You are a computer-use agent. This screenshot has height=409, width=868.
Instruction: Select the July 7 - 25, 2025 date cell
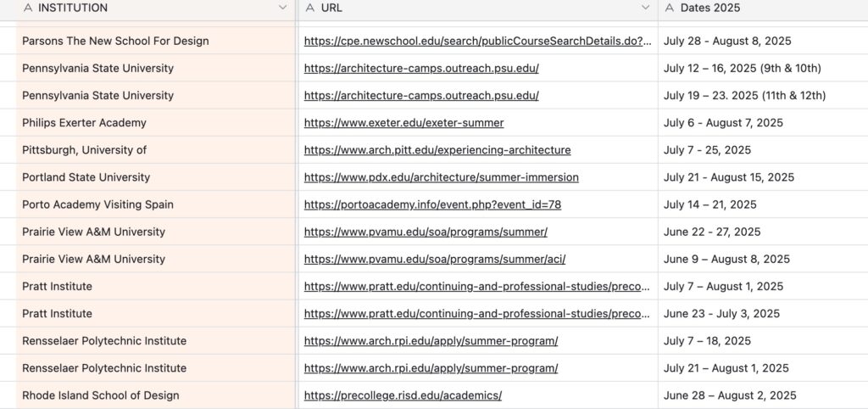pyautogui.click(x=763, y=150)
